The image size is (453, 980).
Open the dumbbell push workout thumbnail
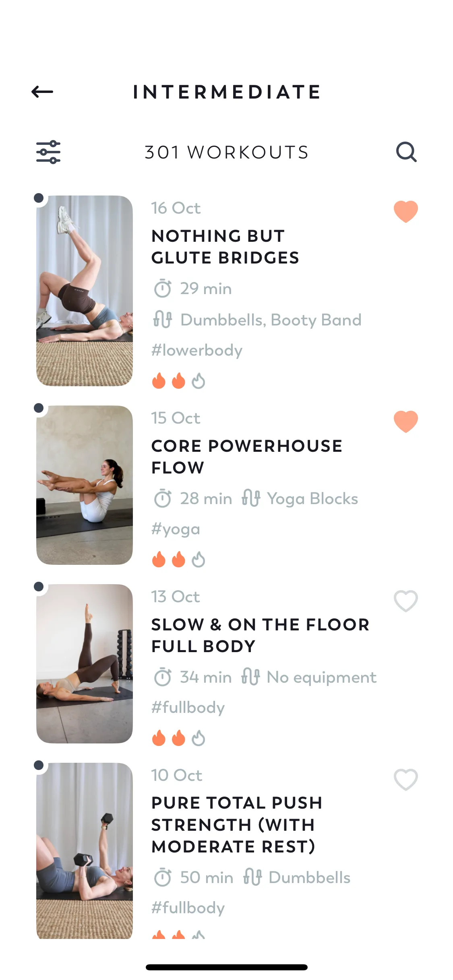click(x=85, y=850)
